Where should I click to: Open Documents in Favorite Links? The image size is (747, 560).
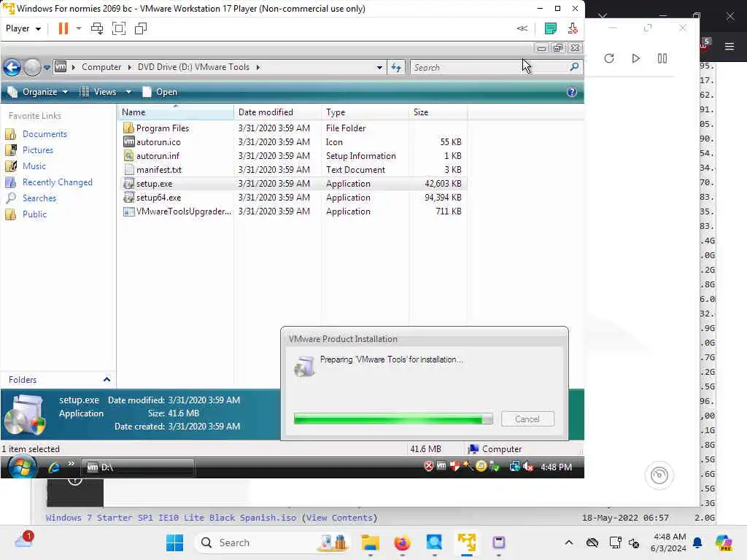coord(44,134)
